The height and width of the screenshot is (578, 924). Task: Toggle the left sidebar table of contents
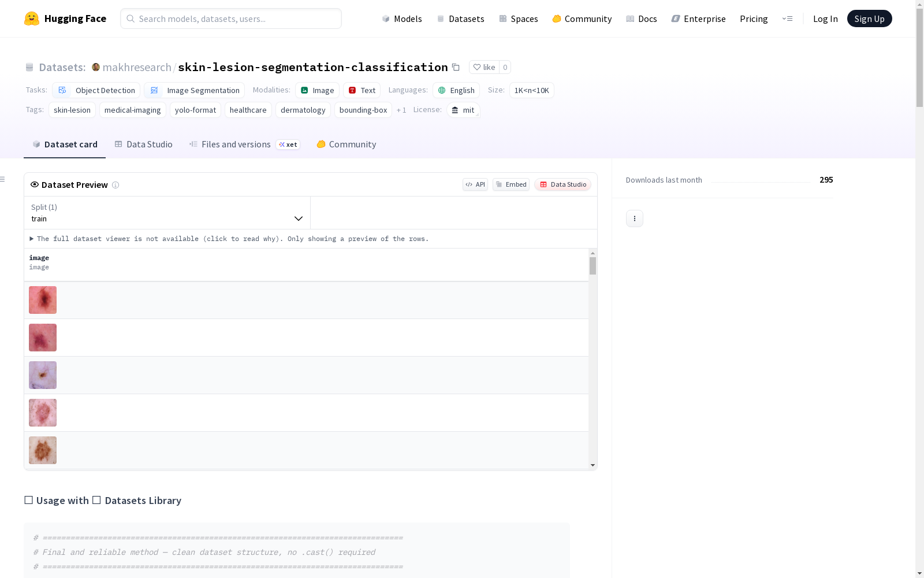(3, 179)
